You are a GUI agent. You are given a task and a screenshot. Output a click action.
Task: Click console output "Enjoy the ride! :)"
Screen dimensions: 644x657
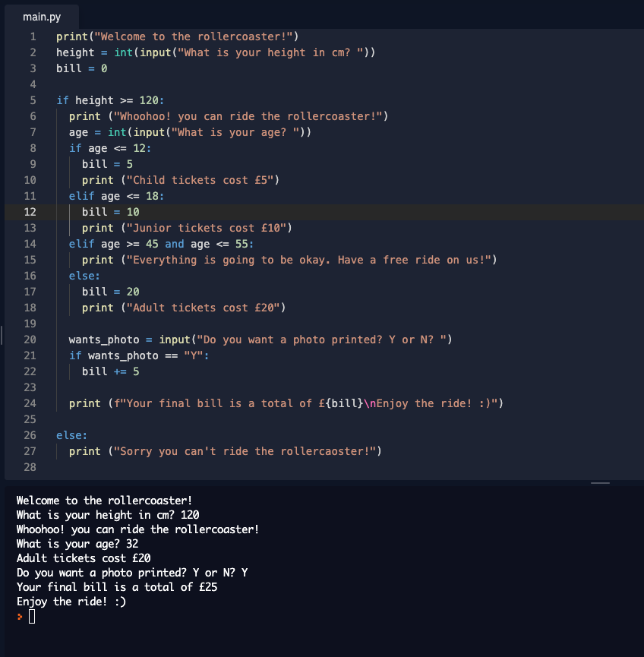[71, 602]
